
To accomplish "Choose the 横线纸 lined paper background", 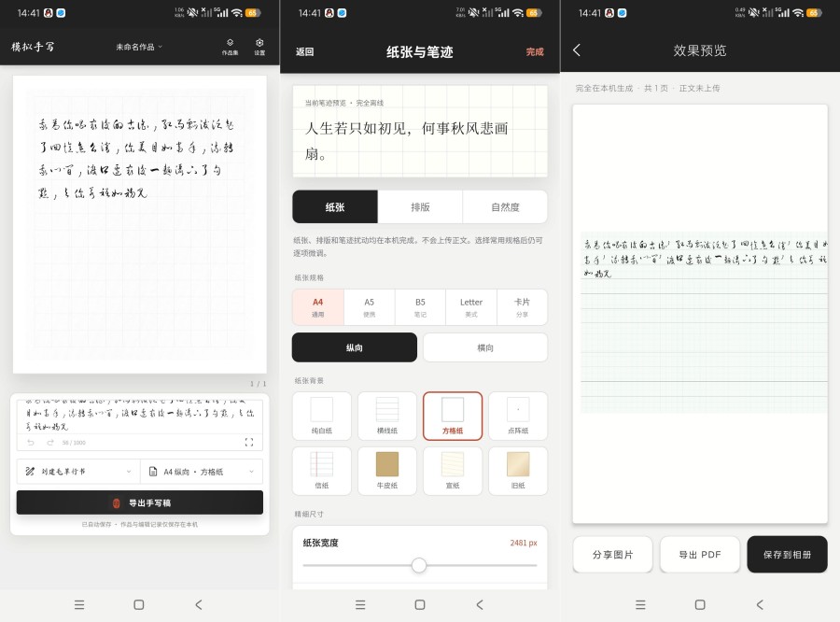I will (386, 417).
